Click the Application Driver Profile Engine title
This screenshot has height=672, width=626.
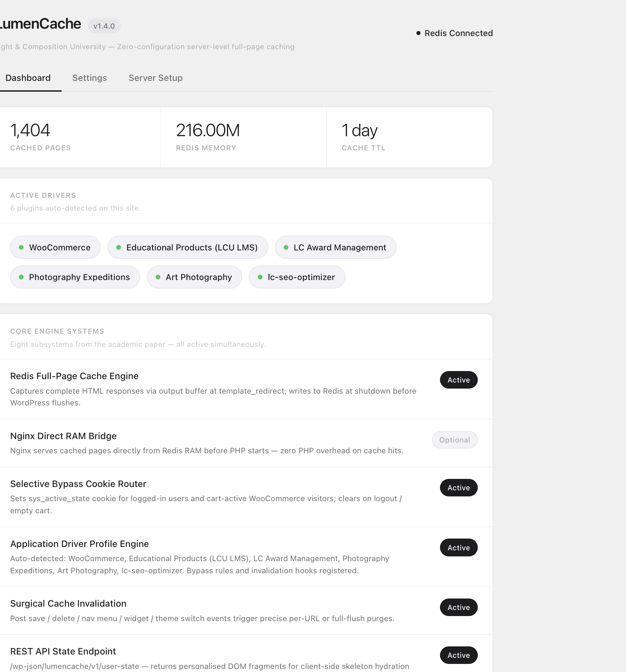coord(80,544)
